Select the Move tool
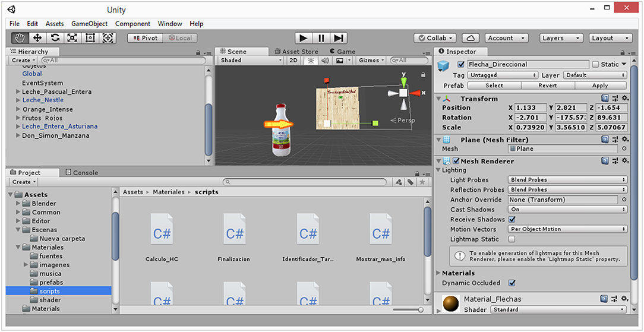Screen dimensions: 644x332 pyautogui.click(x=37, y=38)
